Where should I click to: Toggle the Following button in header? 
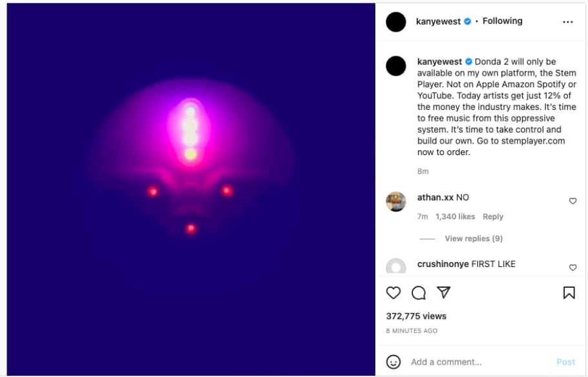(x=502, y=21)
